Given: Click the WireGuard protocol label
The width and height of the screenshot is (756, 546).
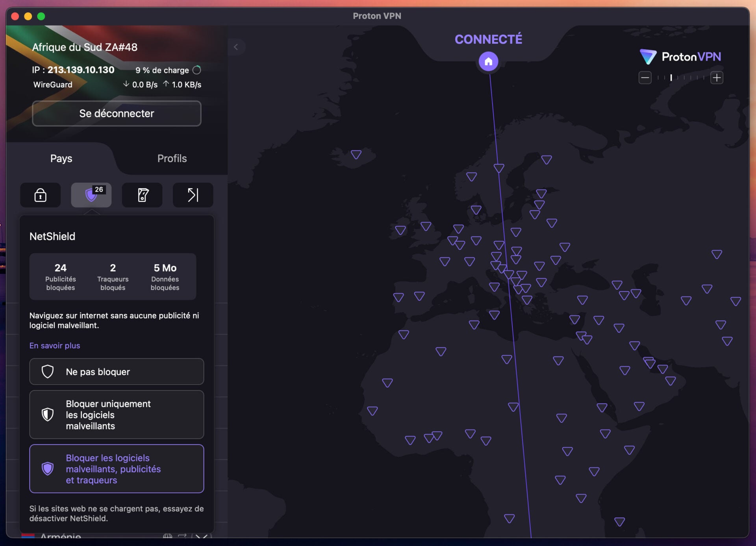Looking at the screenshot, I should (53, 84).
